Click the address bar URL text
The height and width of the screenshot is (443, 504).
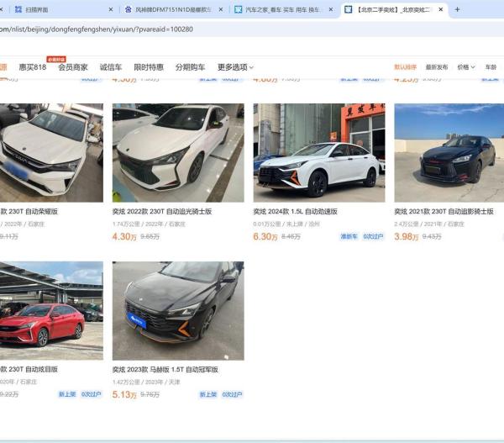[97, 29]
